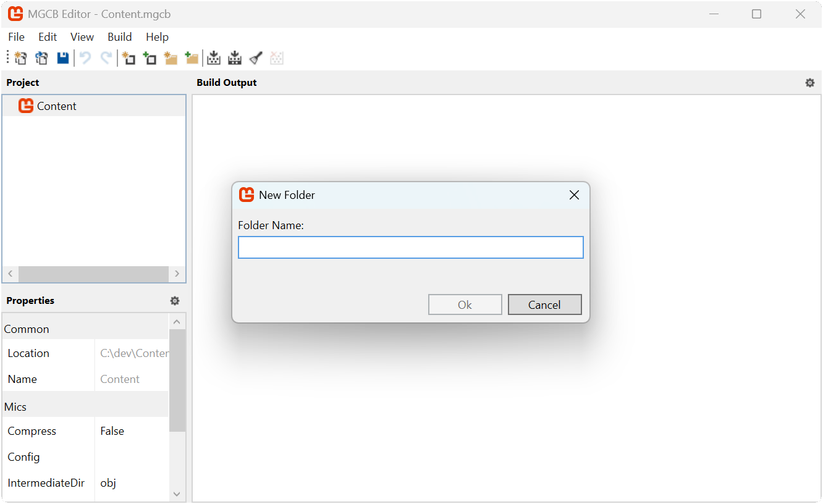Image resolution: width=823 pixels, height=504 pixels.
Task: Cancel the New Folder dialog
Action: coord(544,304)
